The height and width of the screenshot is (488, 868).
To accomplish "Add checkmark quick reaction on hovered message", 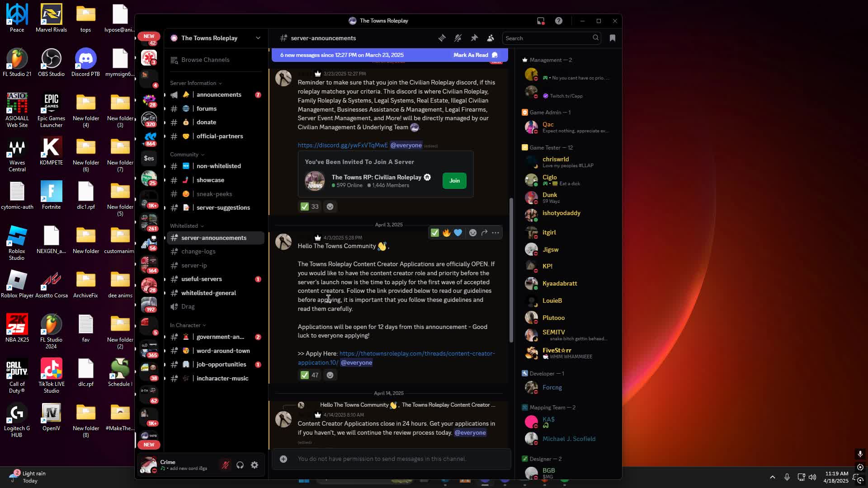I will 434,233.
